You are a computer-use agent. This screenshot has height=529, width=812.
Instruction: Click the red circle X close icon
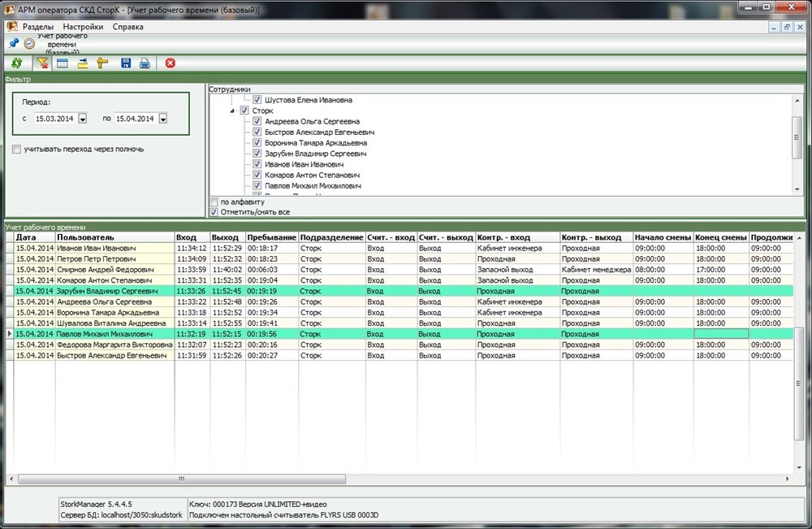pyautogui.click(x=171, y=63)
